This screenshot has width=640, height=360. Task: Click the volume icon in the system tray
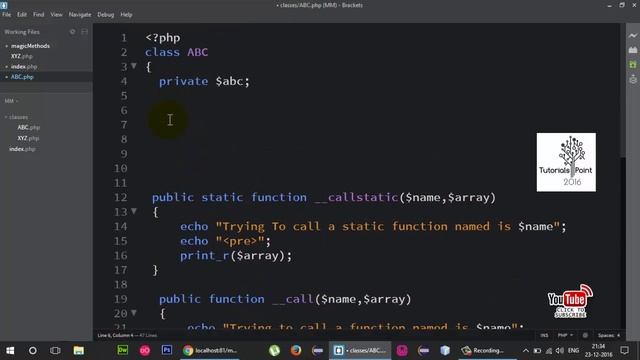coord(560,350)
